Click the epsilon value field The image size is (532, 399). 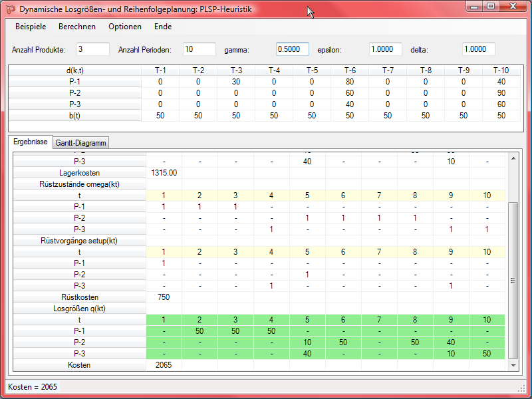386,49
